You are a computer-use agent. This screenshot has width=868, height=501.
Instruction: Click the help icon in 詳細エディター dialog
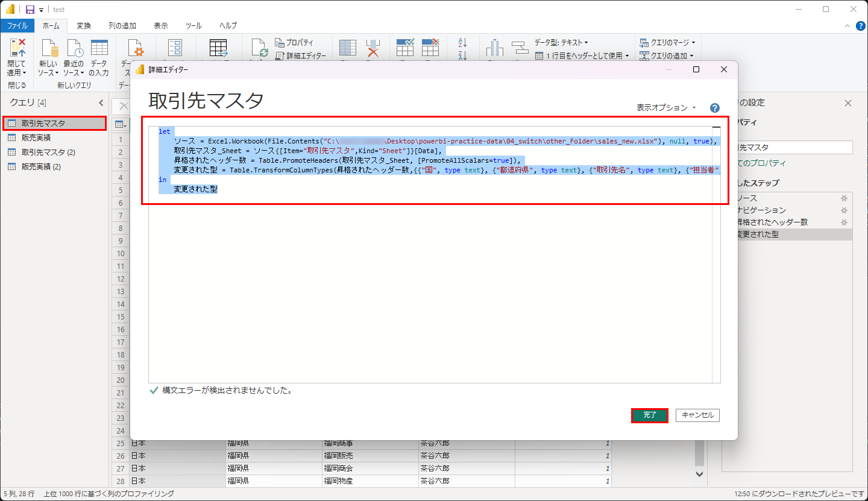click(x=715, y=108)
